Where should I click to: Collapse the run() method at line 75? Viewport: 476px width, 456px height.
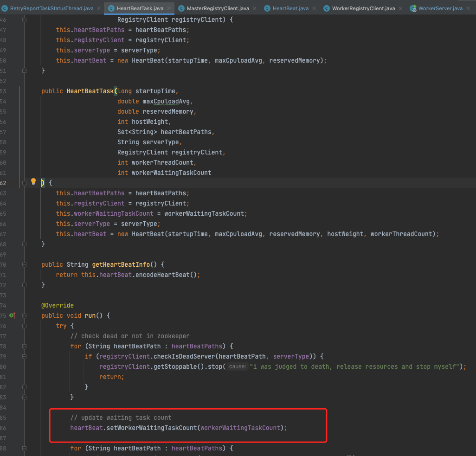click(24, 316)
